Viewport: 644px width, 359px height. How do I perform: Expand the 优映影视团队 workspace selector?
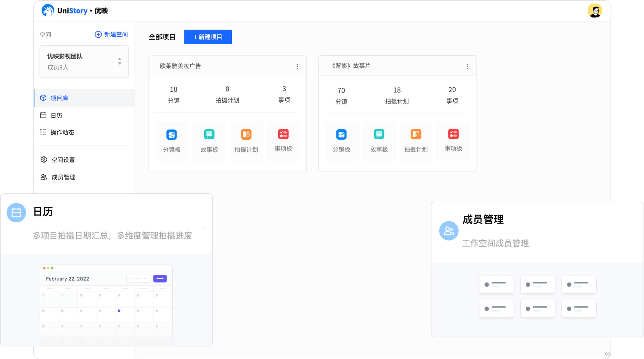(119, 61)
